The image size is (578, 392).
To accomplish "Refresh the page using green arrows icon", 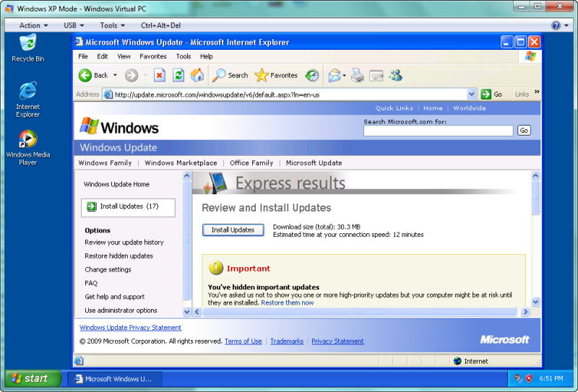I will (x=178, y=75).
